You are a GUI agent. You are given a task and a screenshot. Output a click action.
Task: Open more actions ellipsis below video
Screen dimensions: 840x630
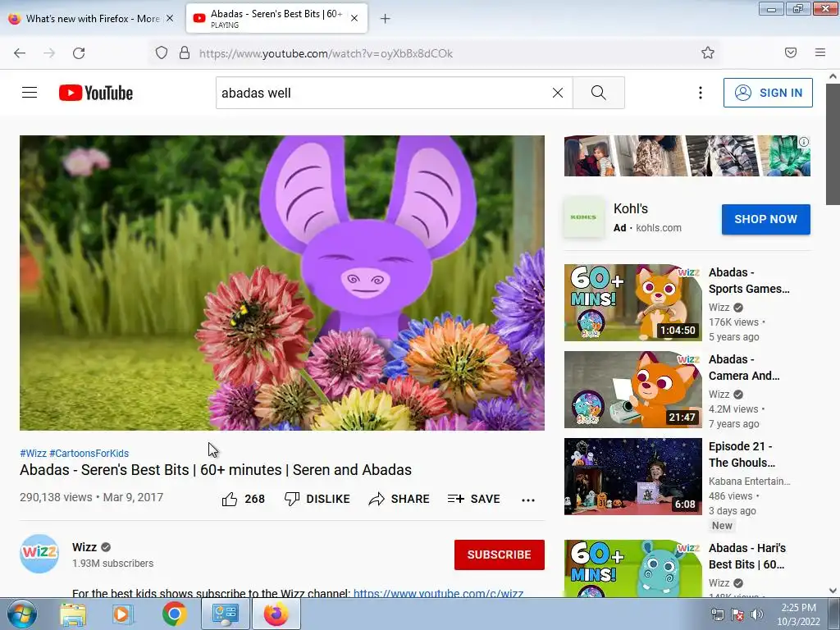pos(528,500)
